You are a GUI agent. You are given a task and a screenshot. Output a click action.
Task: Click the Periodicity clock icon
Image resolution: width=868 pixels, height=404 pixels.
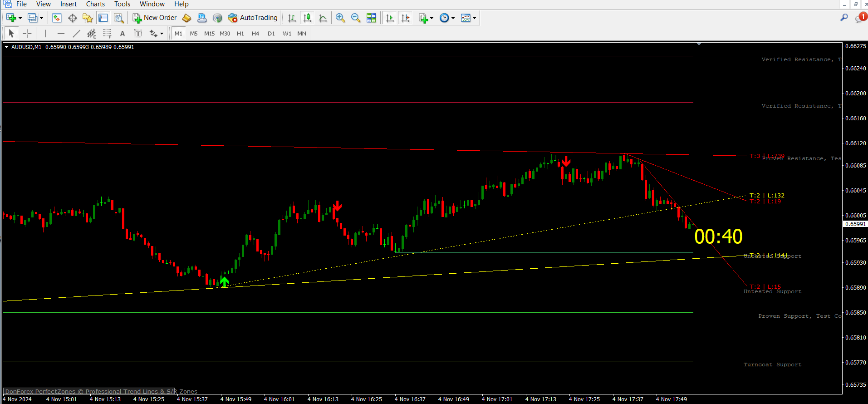click(x=444, y=18)
